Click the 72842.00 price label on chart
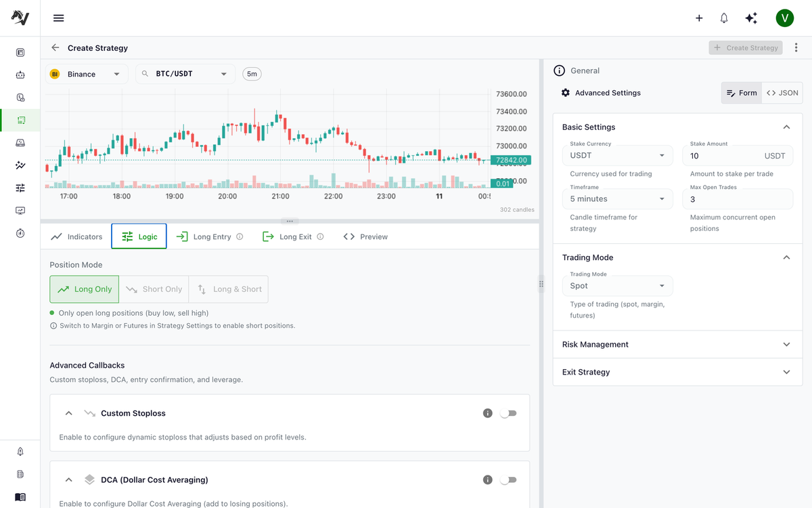 pos(512,161)
